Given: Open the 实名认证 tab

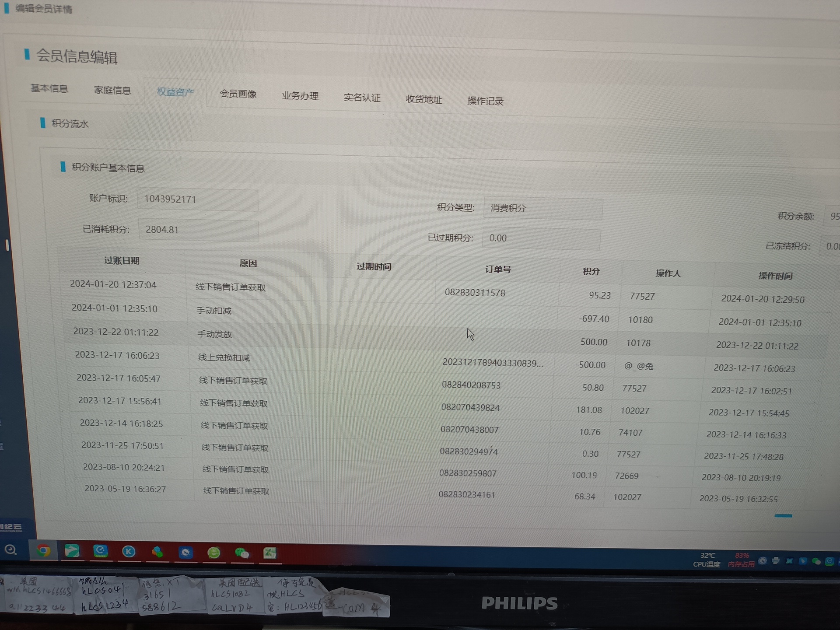Looking at the screenshot, I should (362, 98).
